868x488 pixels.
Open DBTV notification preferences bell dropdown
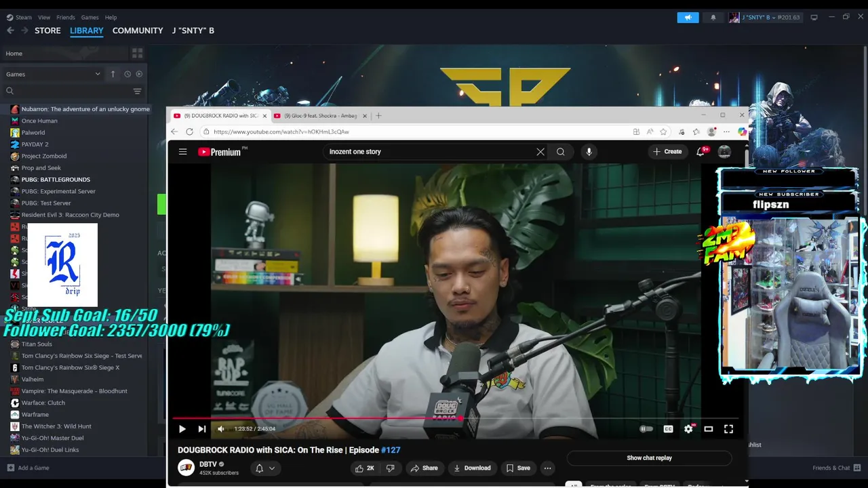coord(265,468)
